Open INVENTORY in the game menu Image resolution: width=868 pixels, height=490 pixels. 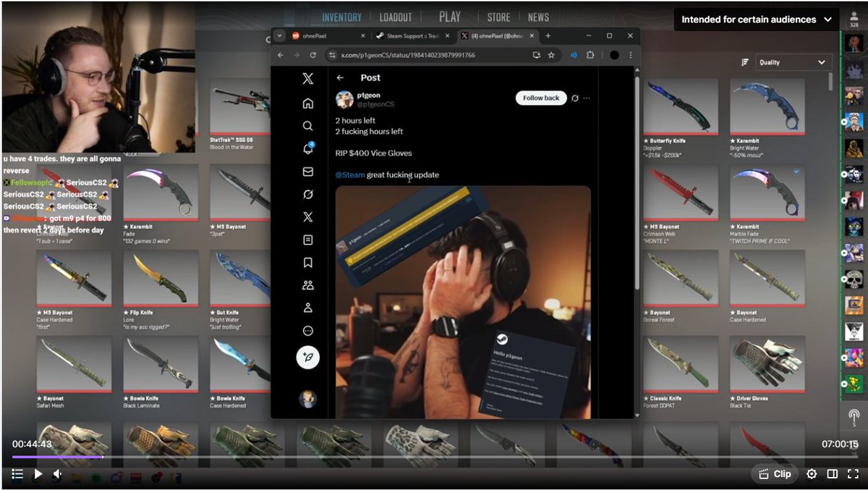(341, 17)
